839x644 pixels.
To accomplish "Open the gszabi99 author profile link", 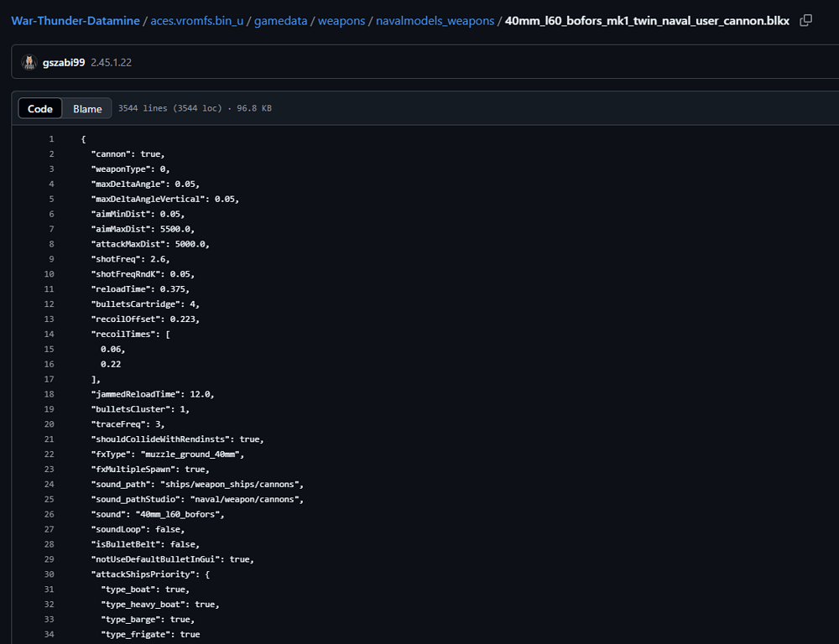I will (64, 63).
